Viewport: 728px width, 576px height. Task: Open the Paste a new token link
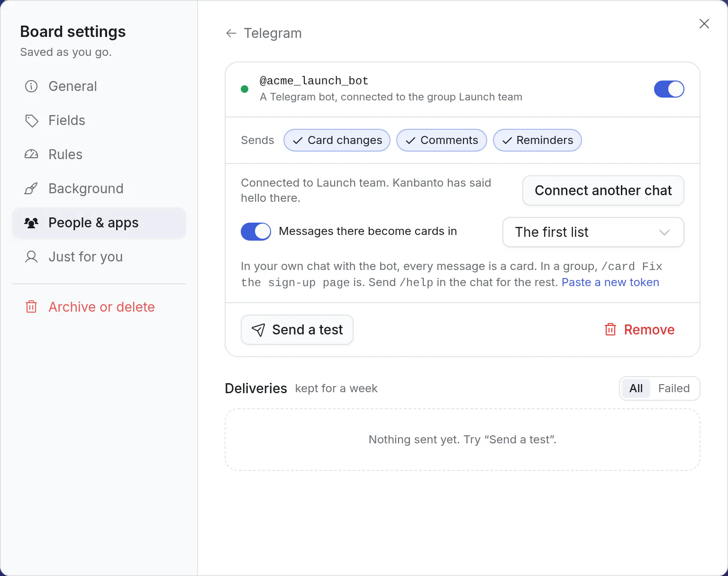click(610, 282)
